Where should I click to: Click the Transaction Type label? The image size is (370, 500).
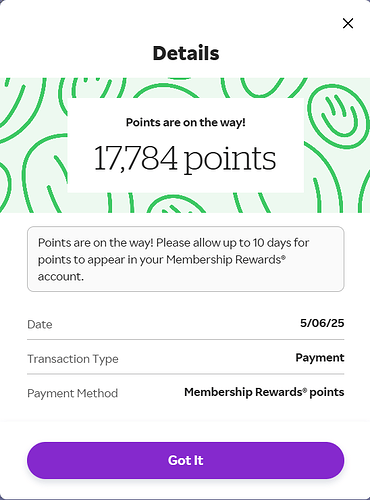tap(73, 359)
